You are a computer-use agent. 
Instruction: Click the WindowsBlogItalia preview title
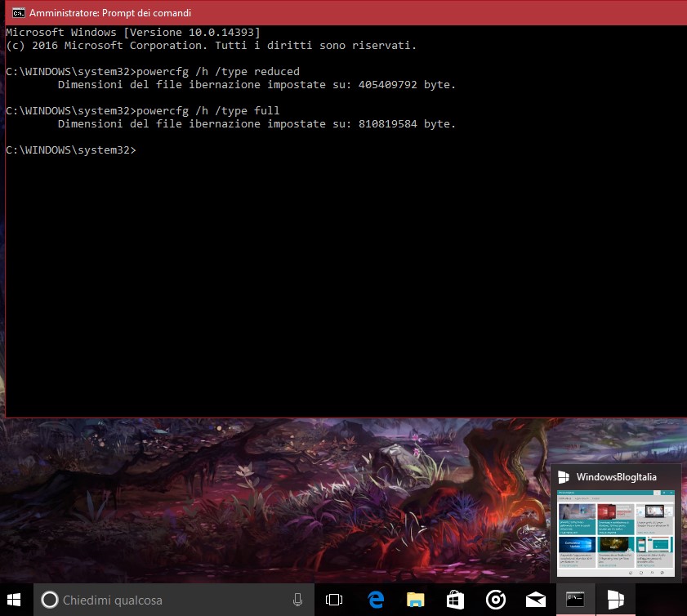[x=616, y=477]
